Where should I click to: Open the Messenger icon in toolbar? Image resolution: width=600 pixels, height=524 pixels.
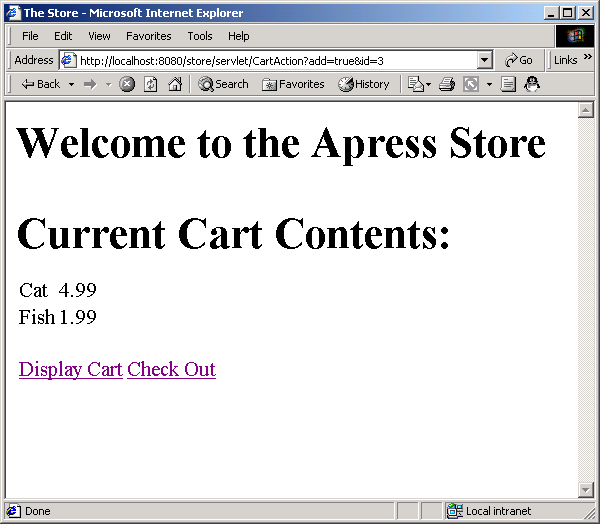pos(532,84)
